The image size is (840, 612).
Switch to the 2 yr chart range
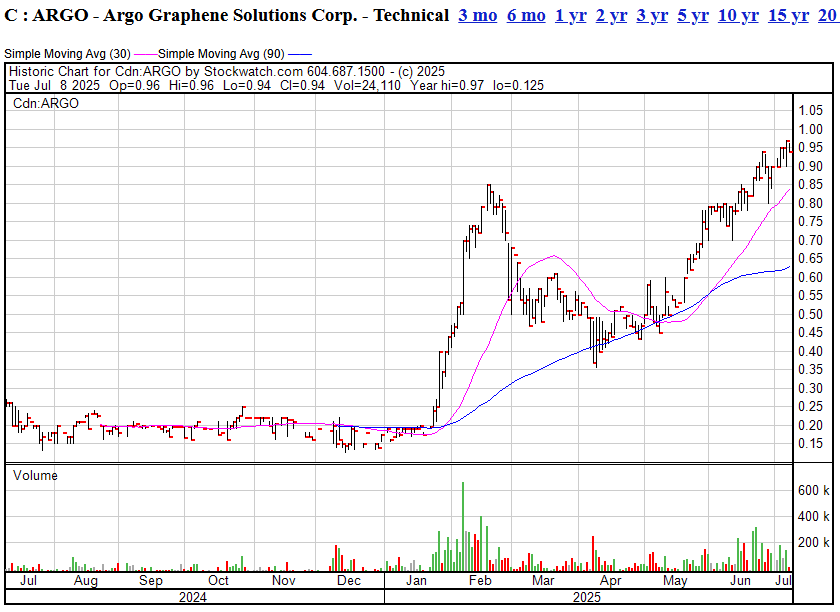[x=611, y=16]
